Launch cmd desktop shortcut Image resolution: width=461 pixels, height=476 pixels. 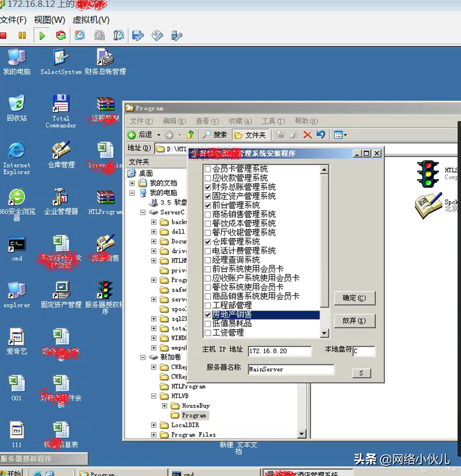pos(17,249)
